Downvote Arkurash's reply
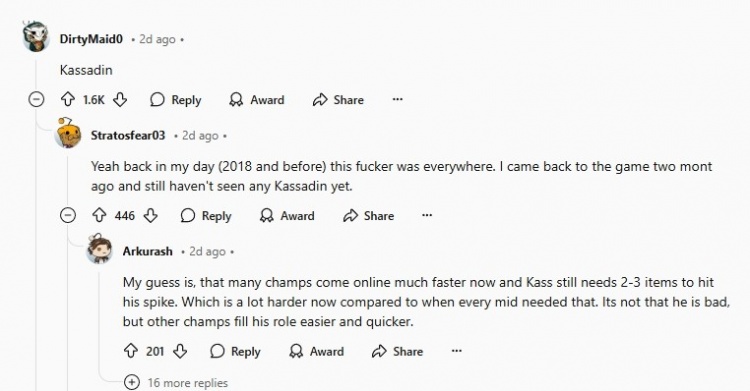 (x=180, y=351)
